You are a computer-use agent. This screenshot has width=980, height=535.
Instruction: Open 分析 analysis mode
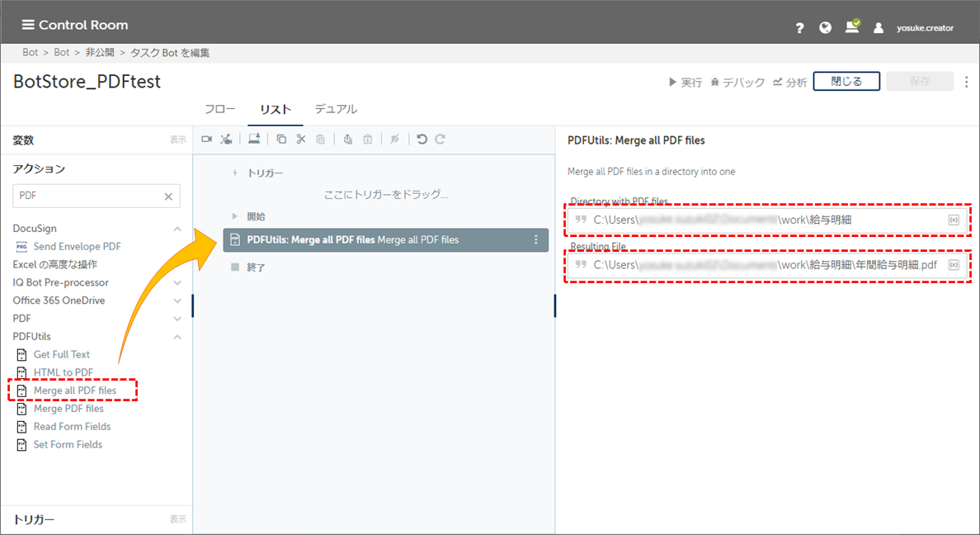coord(790,82)
